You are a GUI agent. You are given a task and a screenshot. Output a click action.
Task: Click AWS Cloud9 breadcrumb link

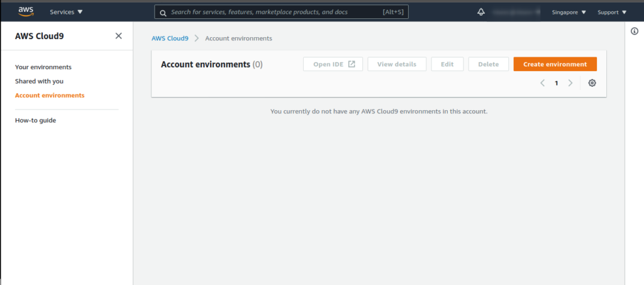(x=170, y=38)
